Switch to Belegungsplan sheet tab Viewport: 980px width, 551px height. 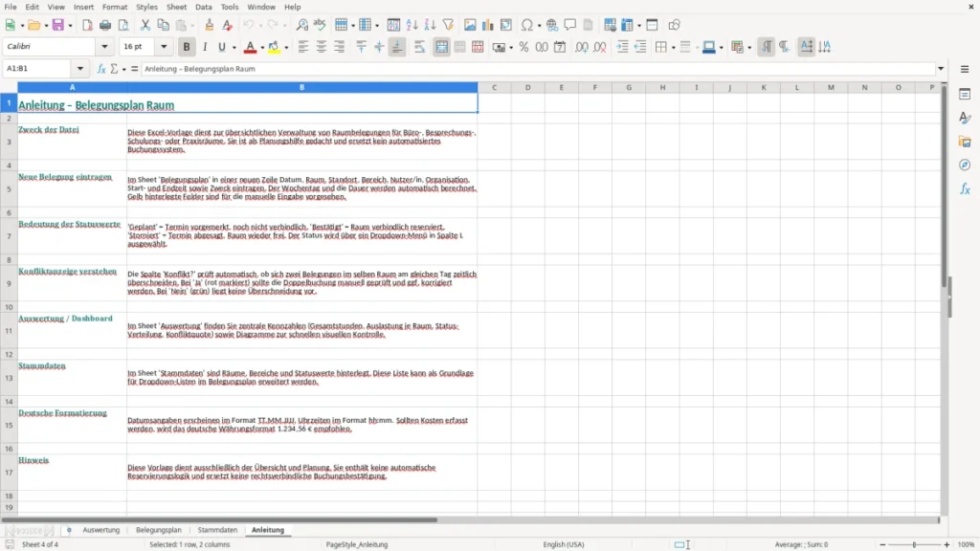coord(159,530)
